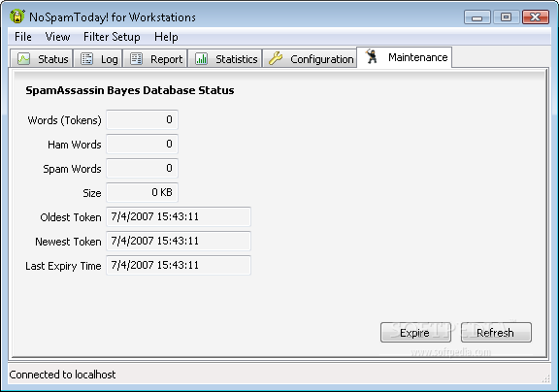
Task: Open the File menu
Action: 23,37
